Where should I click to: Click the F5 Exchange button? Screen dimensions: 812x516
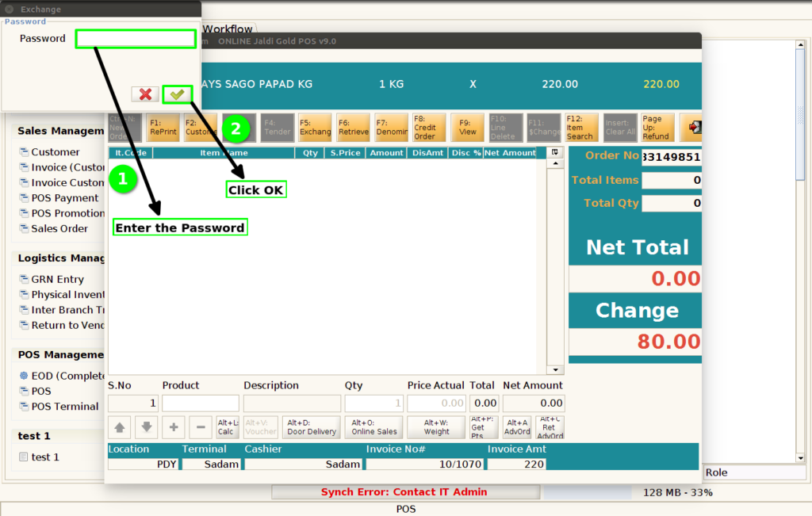(315, 128)
